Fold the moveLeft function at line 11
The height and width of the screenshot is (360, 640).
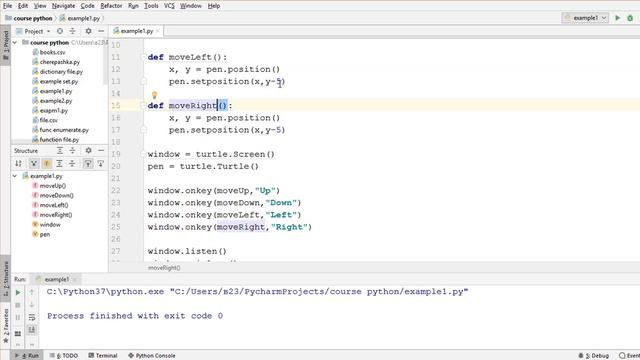(x=143, y=57)
